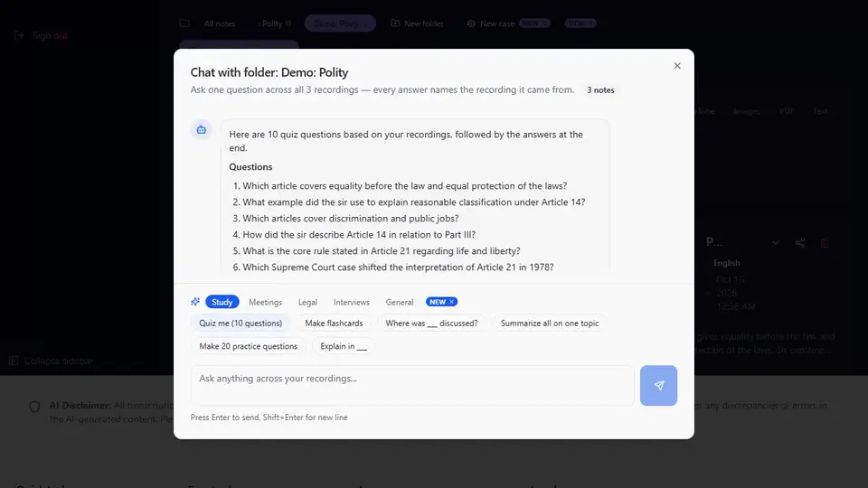
Task: Select the Explain in __ prompt
Action: 344,346
